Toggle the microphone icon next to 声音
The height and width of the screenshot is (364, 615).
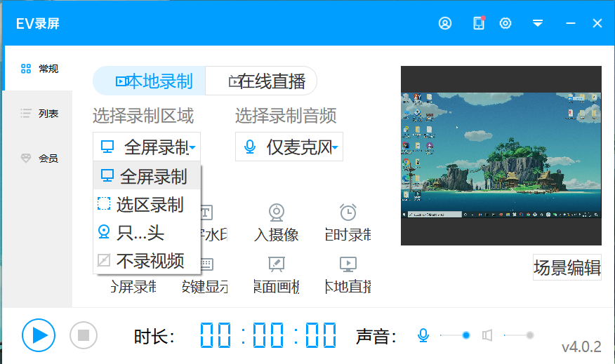pyautogui.click(x=423, y=336)
